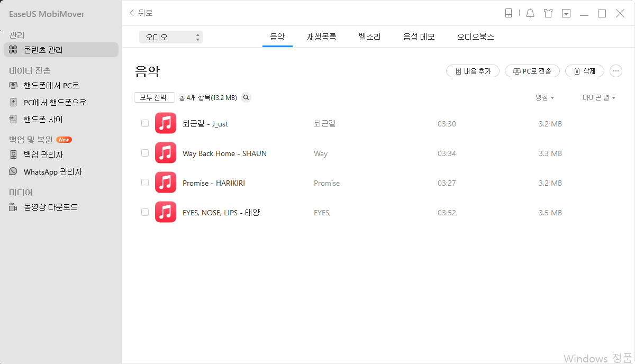Click the device phone icon in title bar
The width and height of the screenshot is (635, 364).
(x=509, y=13)
